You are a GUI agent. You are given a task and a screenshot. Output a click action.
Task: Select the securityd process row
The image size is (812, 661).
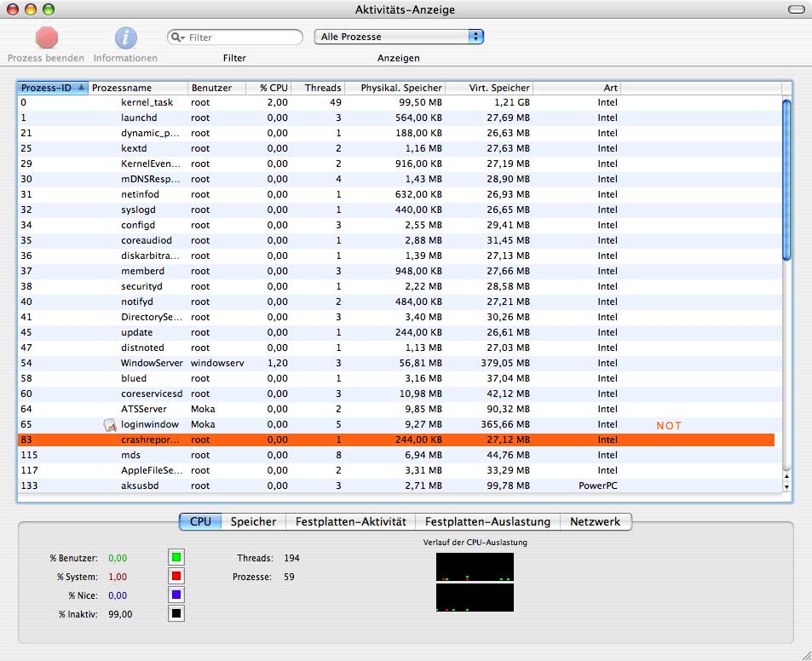(400, 286)
